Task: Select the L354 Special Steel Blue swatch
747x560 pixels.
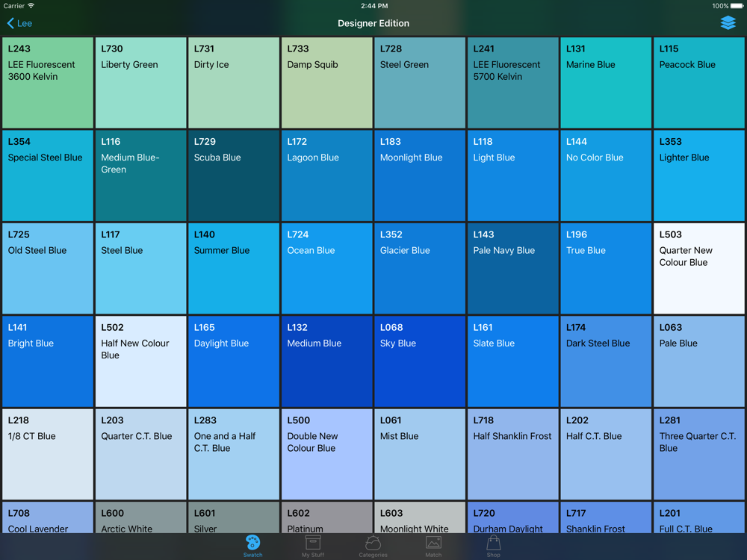Action: [x=48, y=175]
